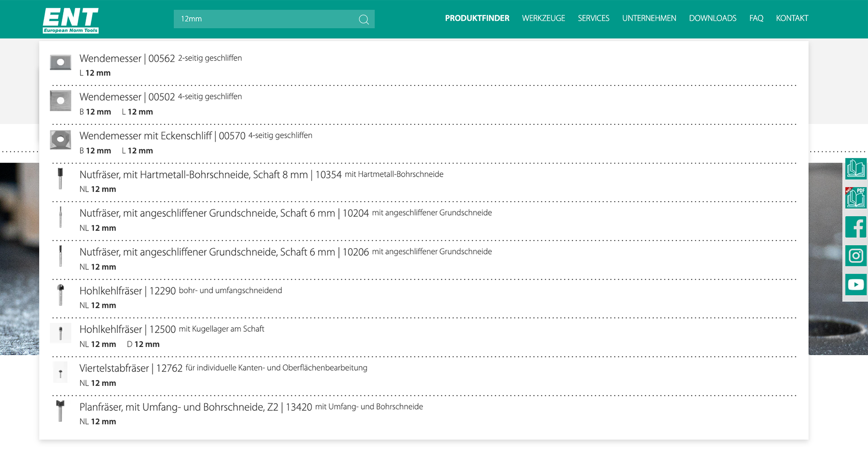
Task: Click the Hohlkehlfräser 12500 product thumbnail
Action: (61, 334)
